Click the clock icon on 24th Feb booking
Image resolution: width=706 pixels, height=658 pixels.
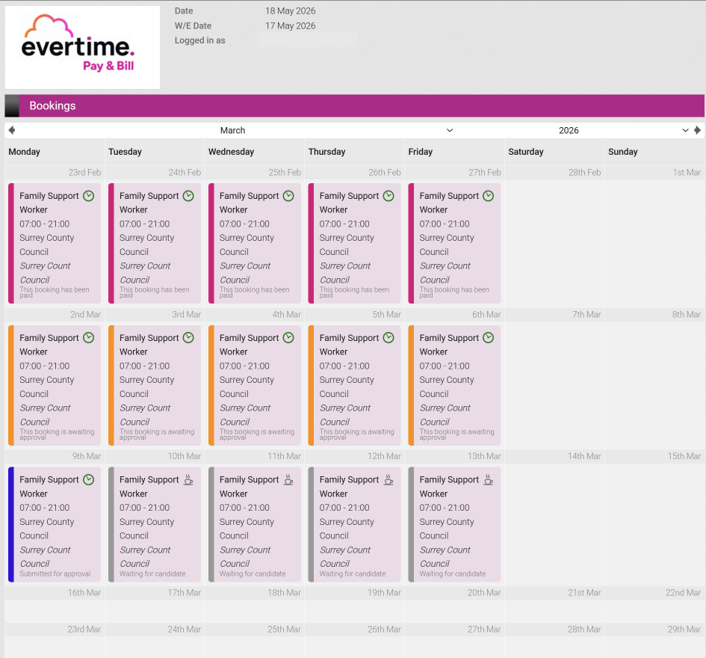pos(189,195)
